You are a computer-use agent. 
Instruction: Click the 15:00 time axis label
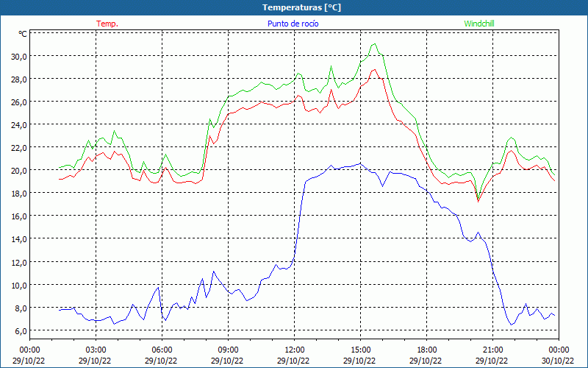pos(360,350)
